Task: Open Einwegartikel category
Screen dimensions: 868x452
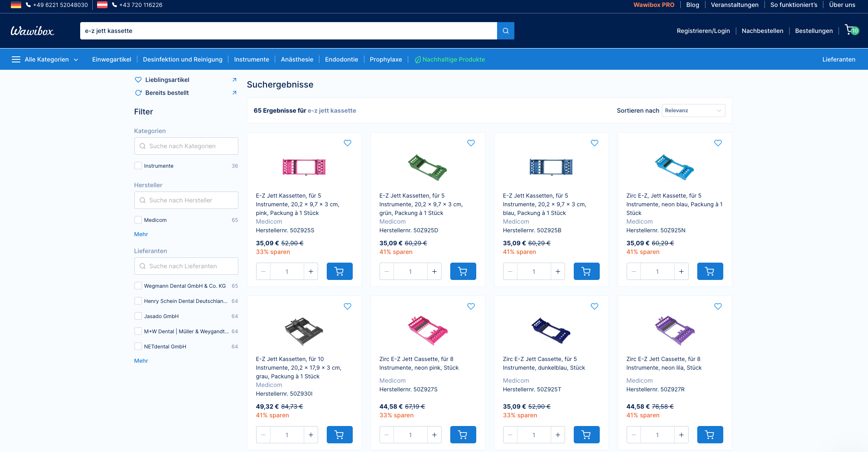Action: click(112, 59)
